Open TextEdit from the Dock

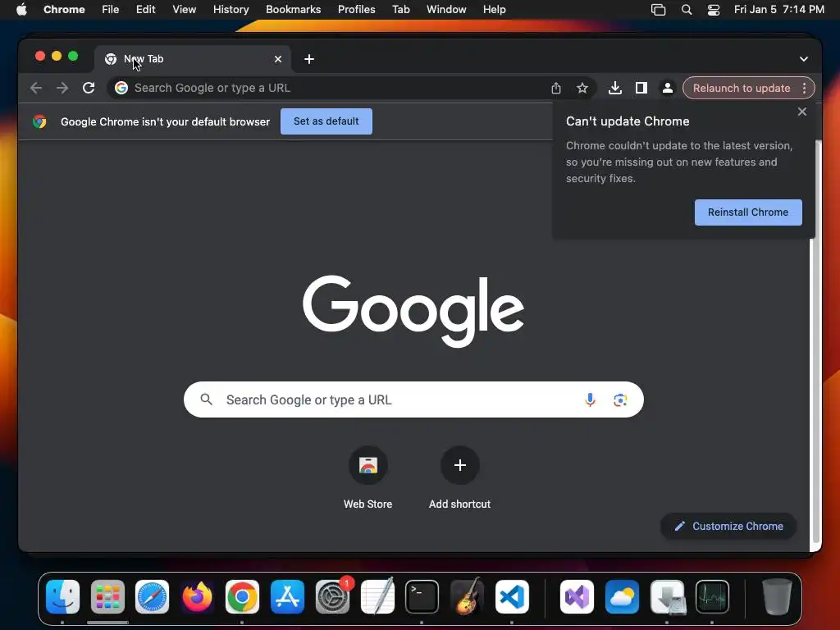point(377,596)
